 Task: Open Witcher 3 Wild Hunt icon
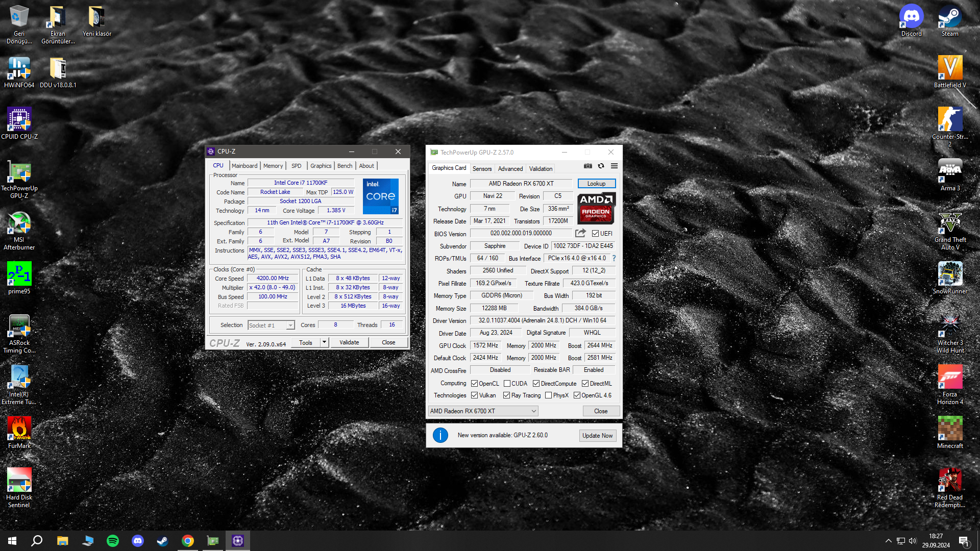[x=950, y=334]
